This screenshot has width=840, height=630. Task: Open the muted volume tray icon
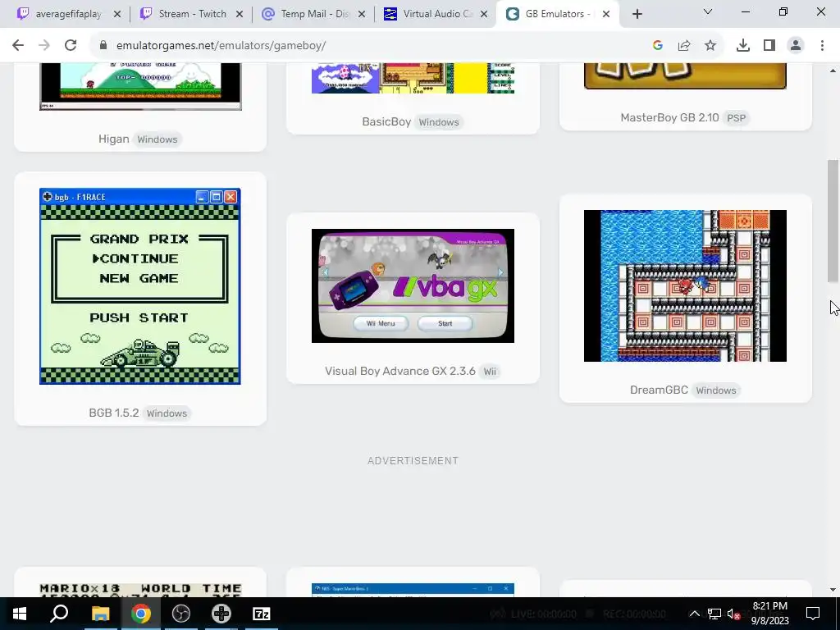tap(734, 614)
